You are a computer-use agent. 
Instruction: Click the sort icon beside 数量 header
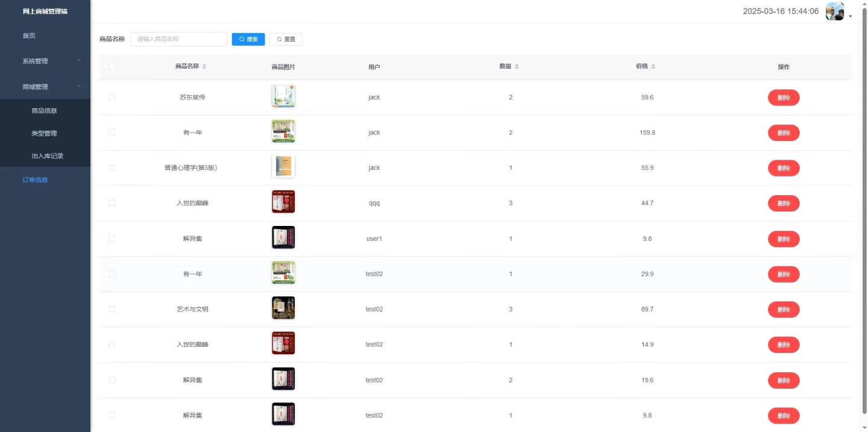coord(517,66)
